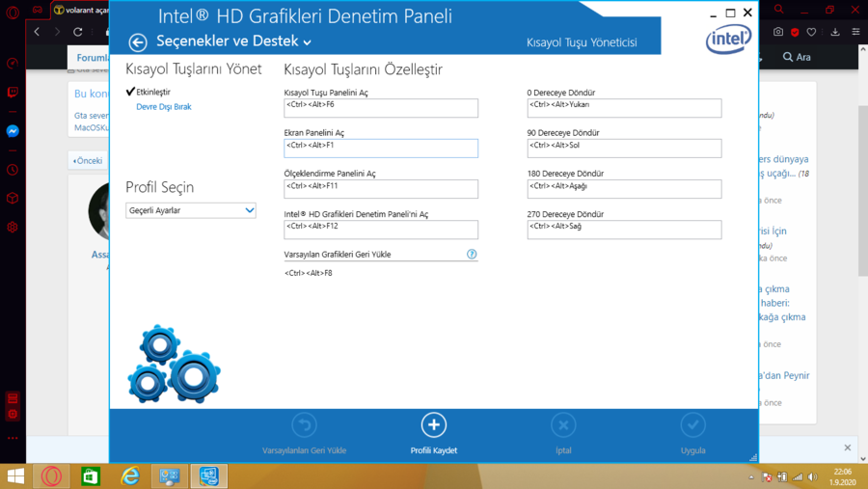Edit the Ölçeklendirme Panelini Aç field
This screenshot has height=489, width=868.
point(381,189)
